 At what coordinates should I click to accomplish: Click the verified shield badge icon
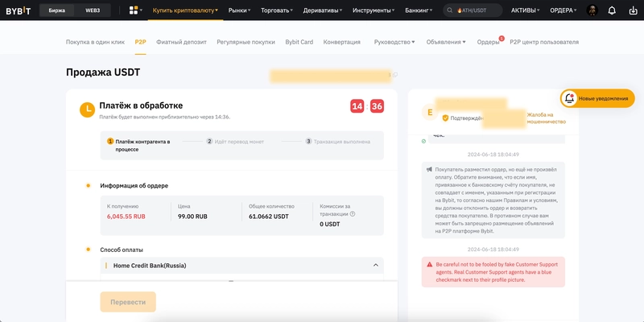(x=445, y=118)
